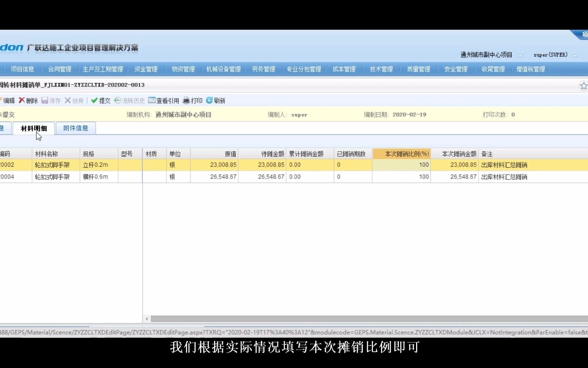Click the favorite star icon at the top right
The width and height of the screenshot is (588, 368).
tap(584, 86)
